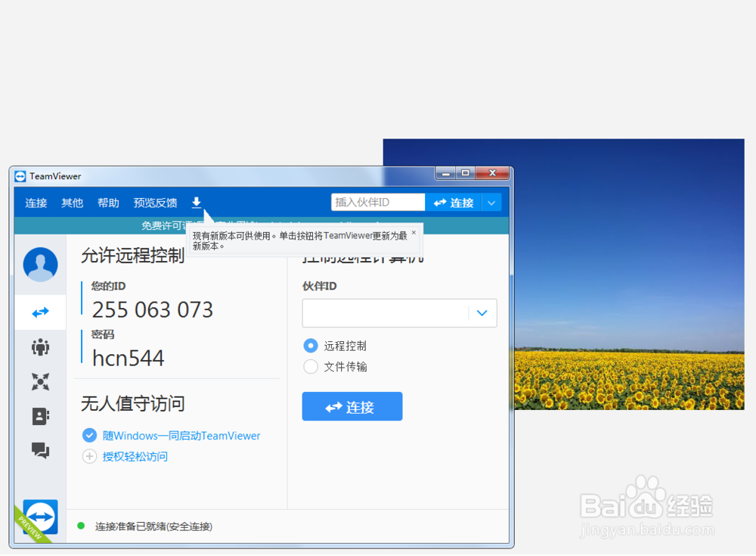The width and height of the screenshot is (756, 556).
Task: Open the 帮助 menu
Action: tap(108, 203)
